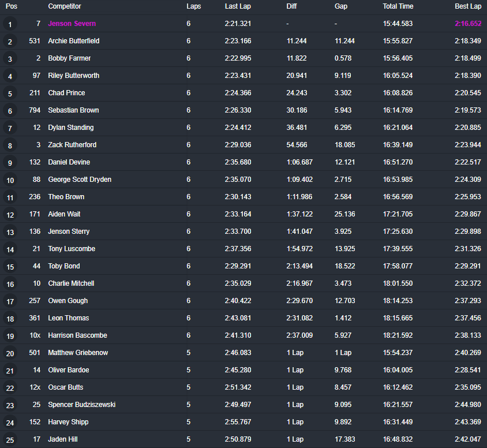487x448 pixels.
Task: Open competitor Jenson Severn
Action: 72,24
